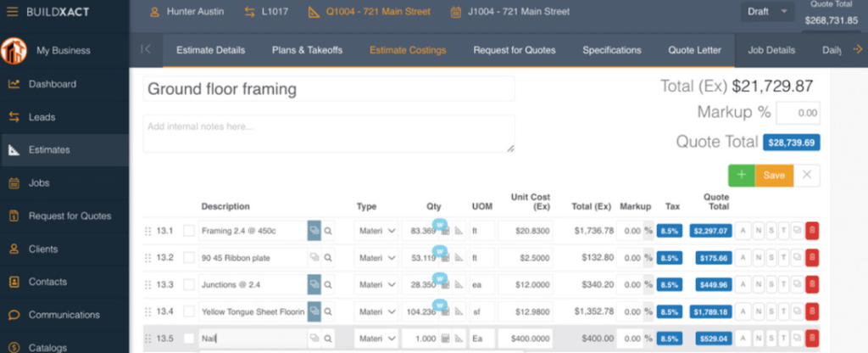This screenshot has height=353, width=868.
Task: Open Type dropdown for row 13.4
Action: coord(376,311)
